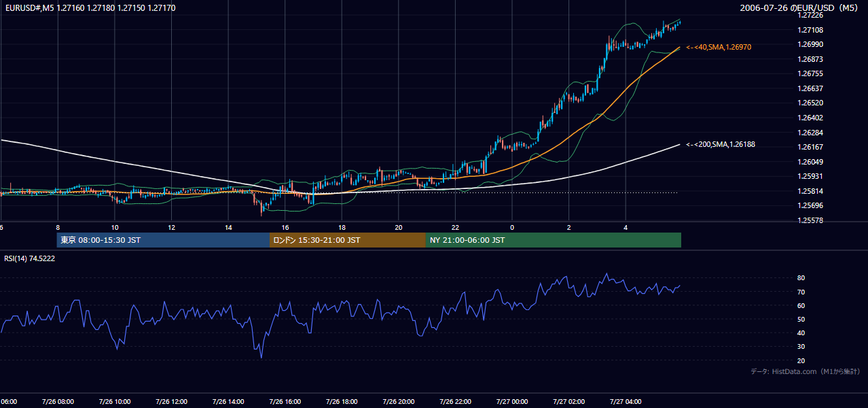
Task: Click the 2006-07-26 EUR/USD (M5) chart title
Action: [x=799, y=7]
